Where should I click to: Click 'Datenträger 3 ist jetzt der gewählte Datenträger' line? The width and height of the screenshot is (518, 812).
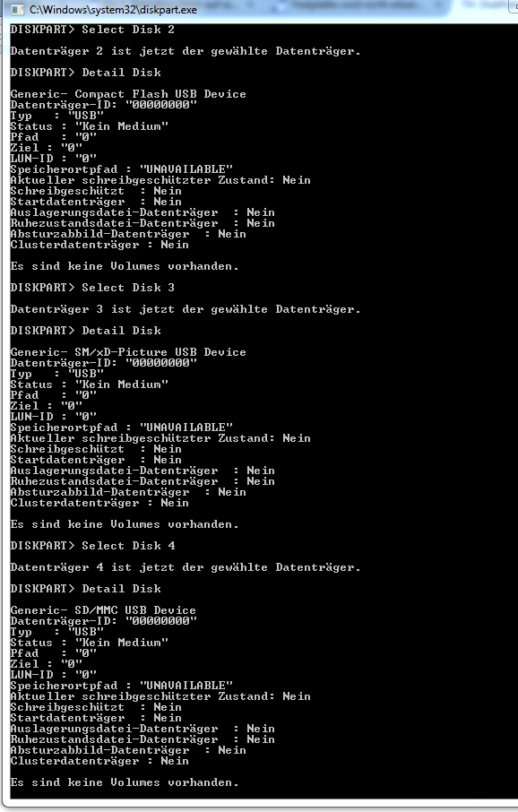click(186, 309)
